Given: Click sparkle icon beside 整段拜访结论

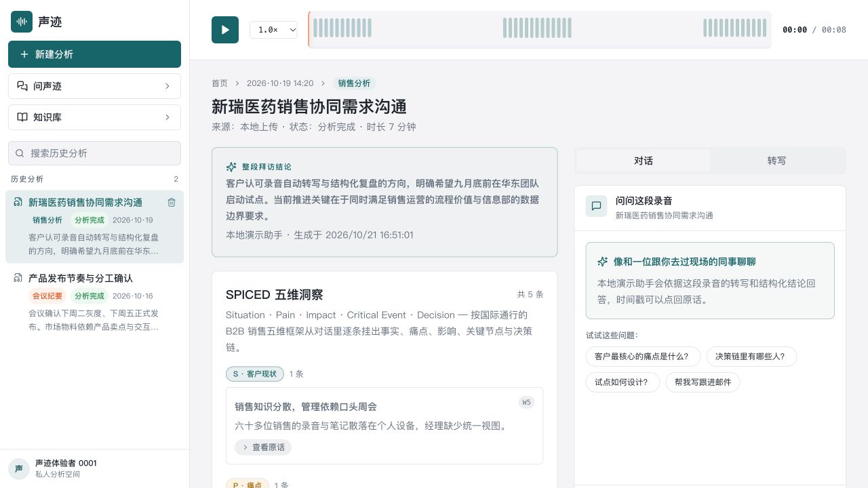Looking at the screenshot, I should pyautogui.click(x=231, y=167).
